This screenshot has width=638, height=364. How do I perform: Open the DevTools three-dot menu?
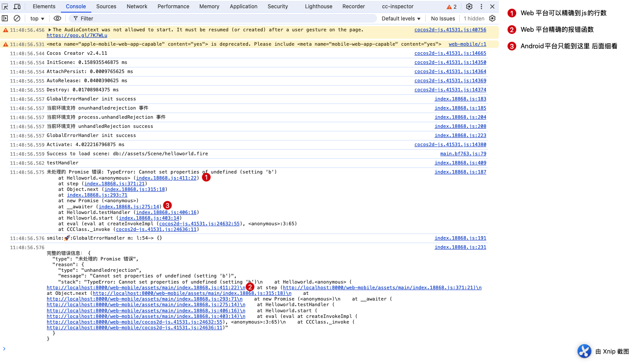tap(481, 7)
